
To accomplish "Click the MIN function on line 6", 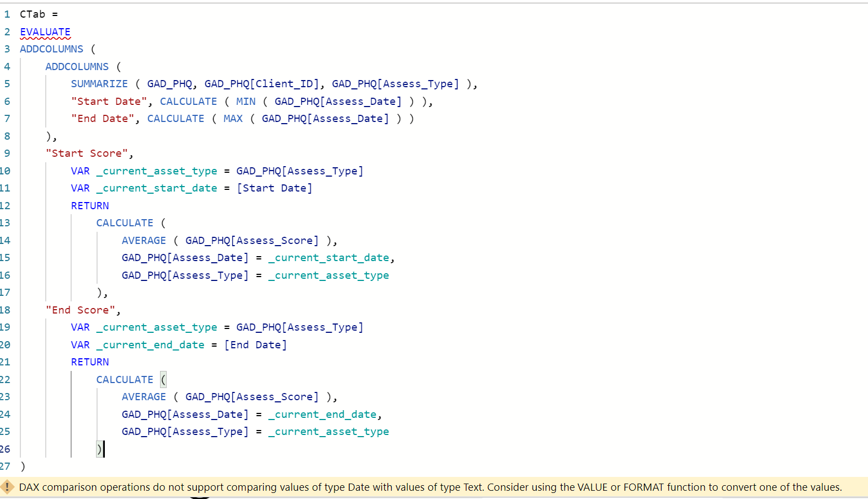I will click(x=246, y=102).
